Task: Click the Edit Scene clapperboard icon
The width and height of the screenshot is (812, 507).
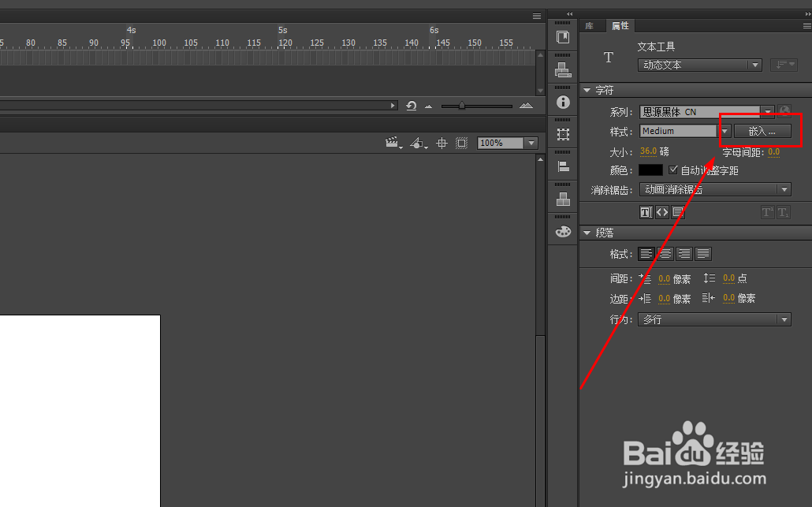Action: click(393, 143)
